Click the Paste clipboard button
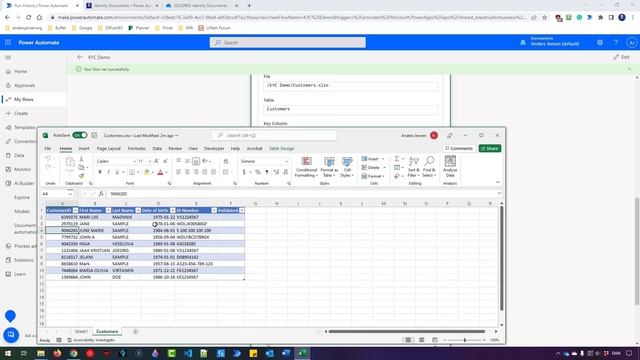 click(x=70, y=165)
